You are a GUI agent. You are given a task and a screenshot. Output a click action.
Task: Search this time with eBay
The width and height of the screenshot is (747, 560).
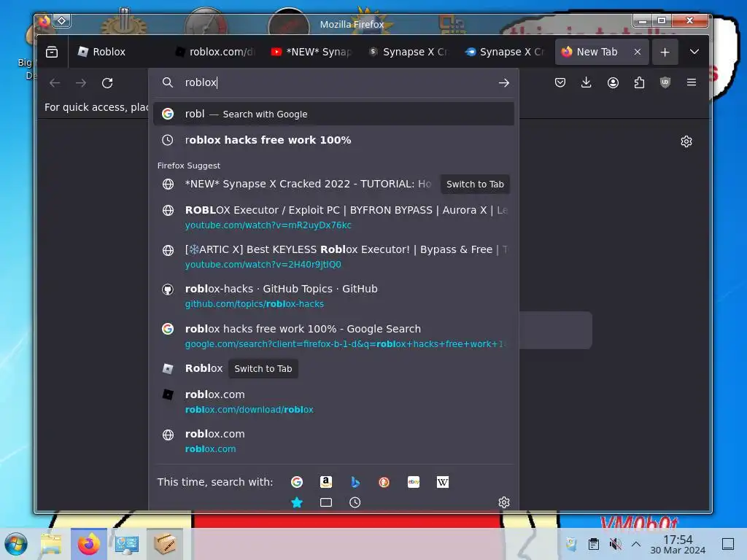[414, 482]
